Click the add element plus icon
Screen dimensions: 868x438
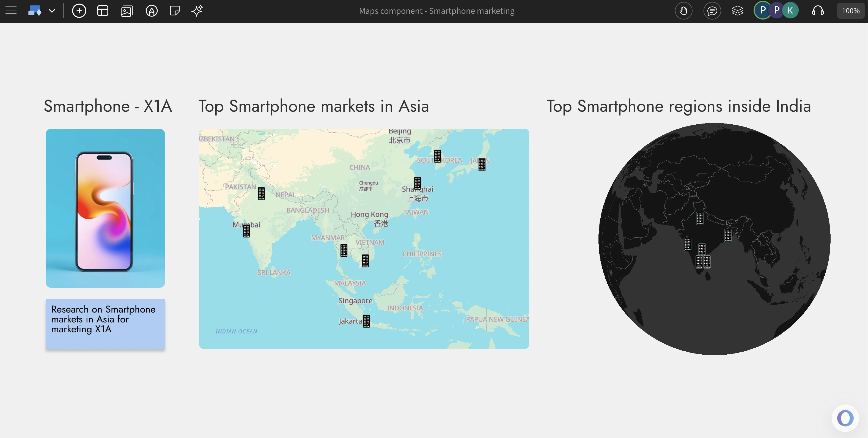click(x=79, y=11)
